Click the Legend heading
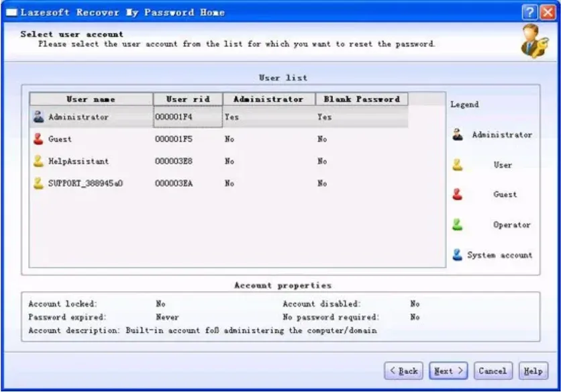The width and height of the screenshot is (561, 392). click(x=464, y=105)
